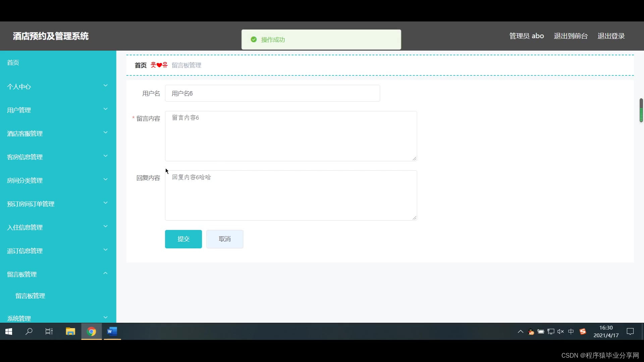The height and width of the screenshot is (362, 644).
Task: Click the muted volume tray icon
Action: click(560, 331)
